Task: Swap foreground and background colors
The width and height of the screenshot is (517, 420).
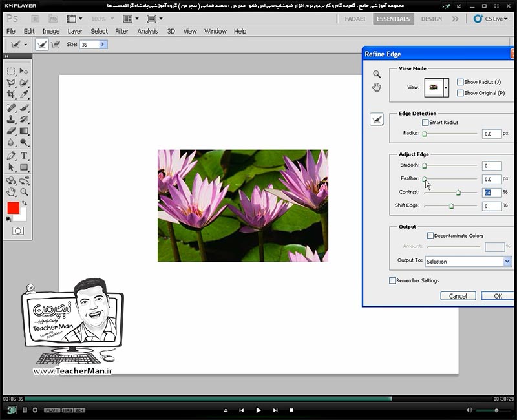Action: pos(25,203)
